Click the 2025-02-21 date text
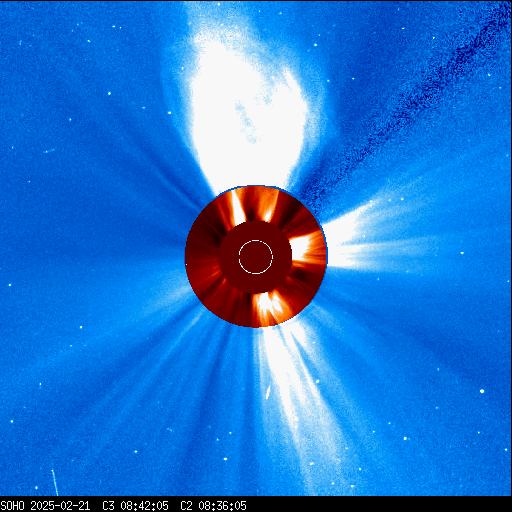Screen dimensions: 512x512 [60, 506]
